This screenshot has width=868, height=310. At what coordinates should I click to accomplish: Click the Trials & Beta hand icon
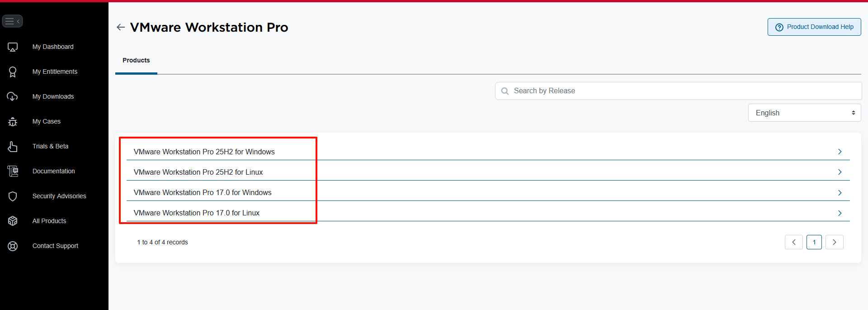pos(13,146)
